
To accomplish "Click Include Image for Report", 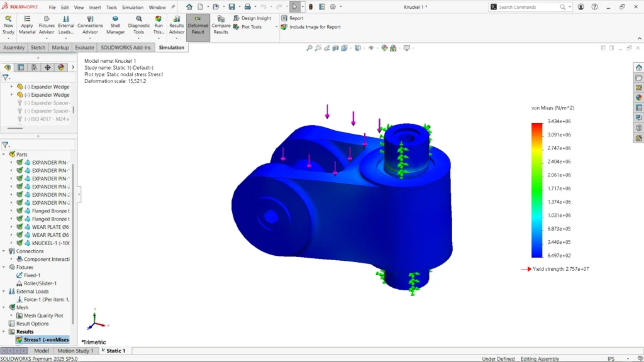I will (314, 27).
